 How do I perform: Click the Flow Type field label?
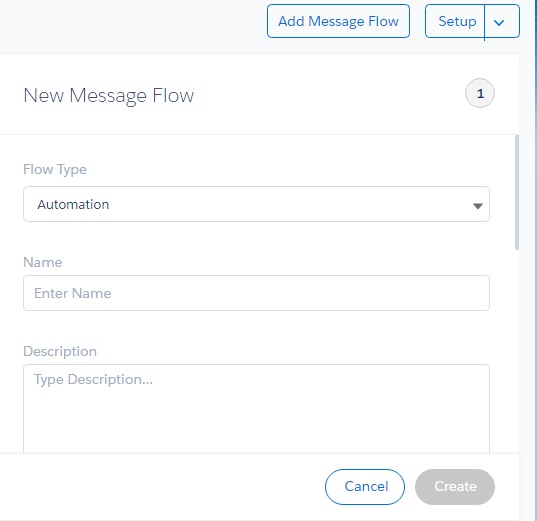55,170
